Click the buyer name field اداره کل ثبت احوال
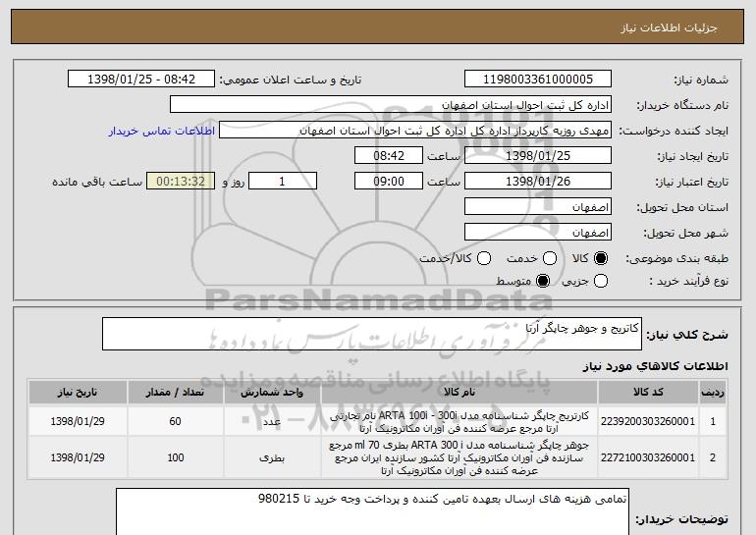 [x=391, y=105]
